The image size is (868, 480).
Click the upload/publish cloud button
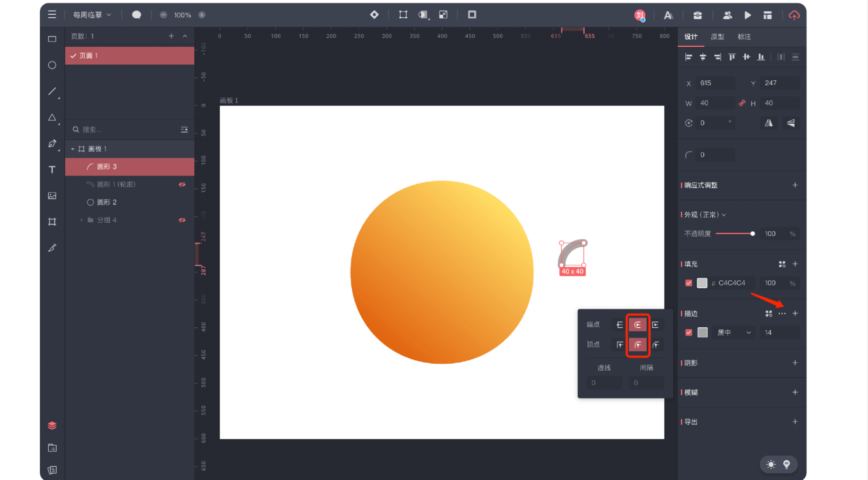click(794, 15)
